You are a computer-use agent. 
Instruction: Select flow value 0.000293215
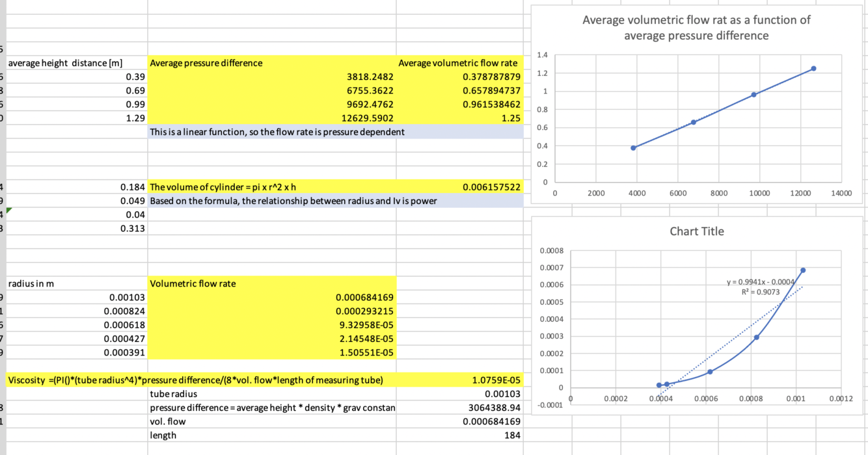pyautogui.click(x=272, y=311)
